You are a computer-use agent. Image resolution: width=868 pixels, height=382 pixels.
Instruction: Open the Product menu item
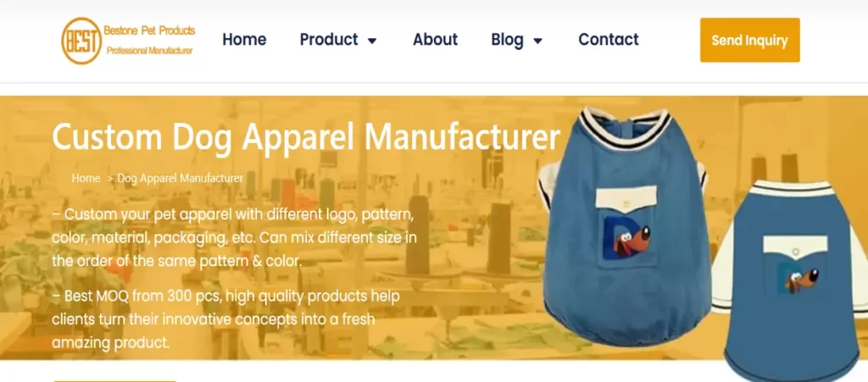pos(329,40)
